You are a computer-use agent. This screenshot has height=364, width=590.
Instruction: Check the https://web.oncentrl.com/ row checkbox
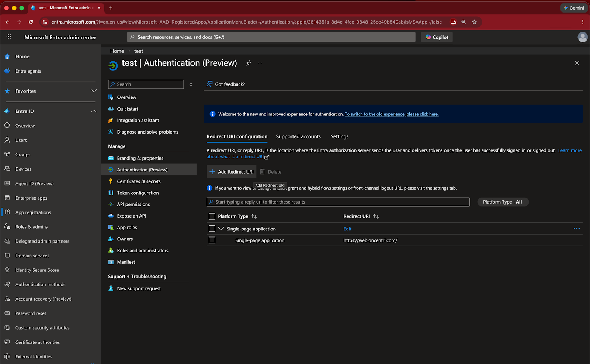212,240
